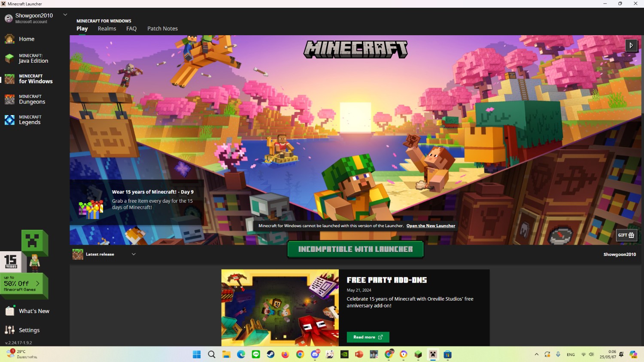Open the Home page in the sidebar

(x=27, y=39)
